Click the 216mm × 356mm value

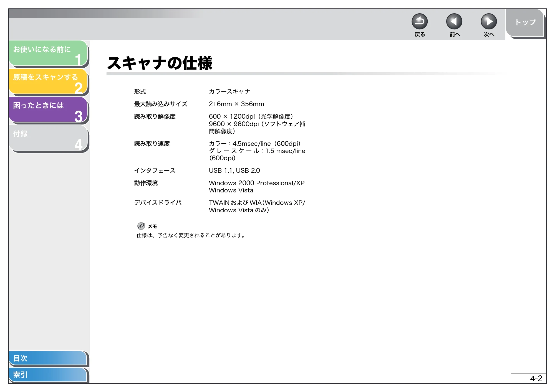coord(236,104)
